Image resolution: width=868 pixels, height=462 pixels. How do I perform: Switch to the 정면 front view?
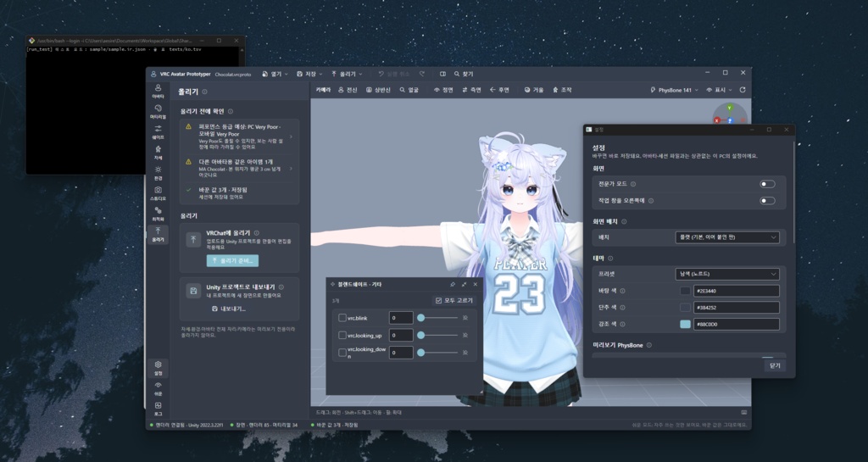pos(443,90)
